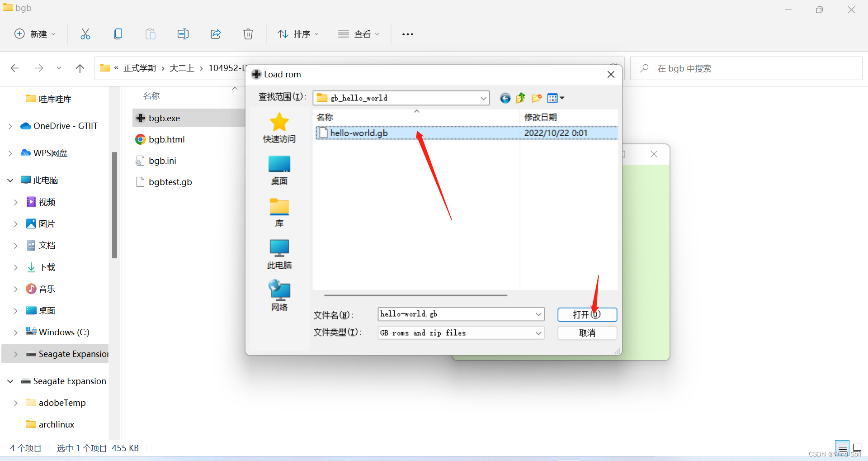Click the delete (trash) icon in Explorer toolbar
The width and height of the screenshot is (868, 461).
pos(248,33)
